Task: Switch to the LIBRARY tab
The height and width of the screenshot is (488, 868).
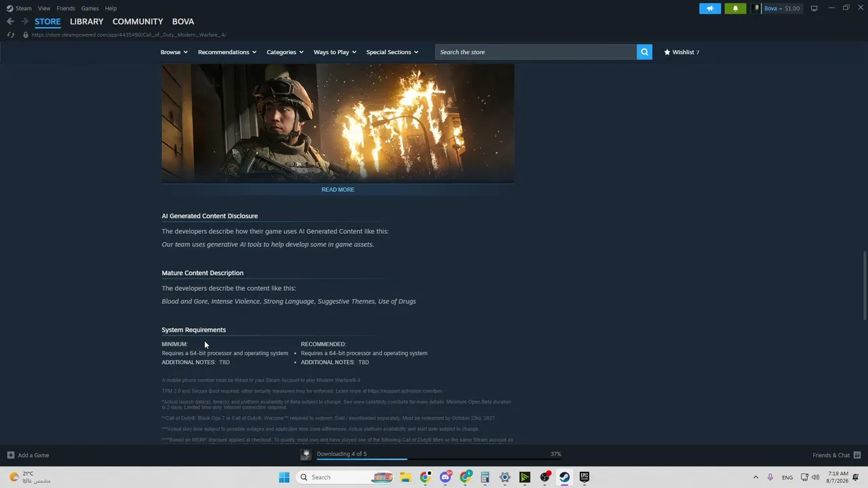Action: pos(87,22)
